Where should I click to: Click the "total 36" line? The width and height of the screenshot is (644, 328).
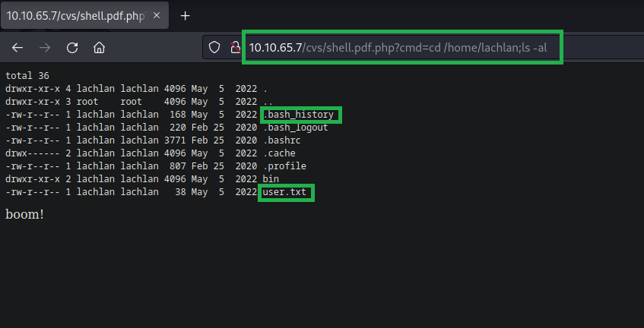click(x=27, y=76)
